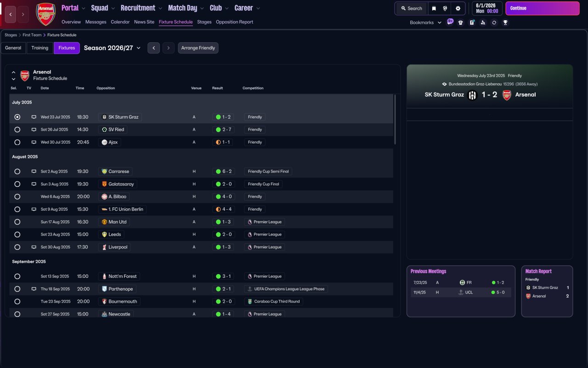Image resolution: width=588 pixels, height=368 pixels.
Task: Click the TV icon on the Ajax fixture row
Action: click(34, 142)
